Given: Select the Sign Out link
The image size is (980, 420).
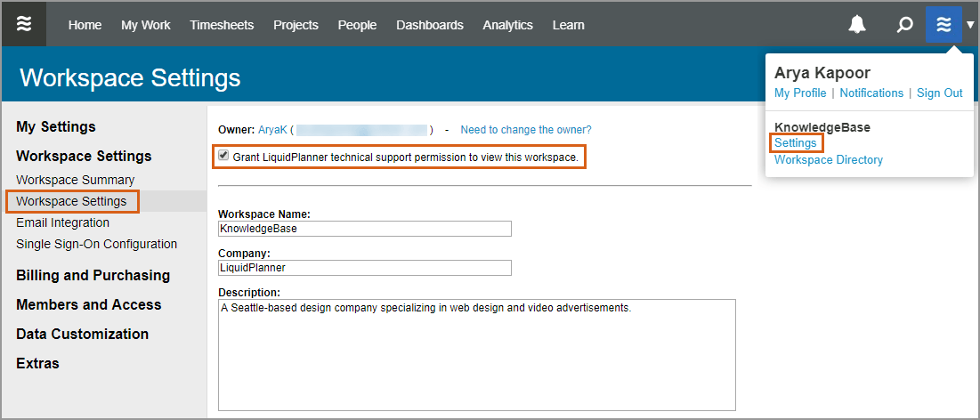Looking at the screenshot, I should 940,93.
